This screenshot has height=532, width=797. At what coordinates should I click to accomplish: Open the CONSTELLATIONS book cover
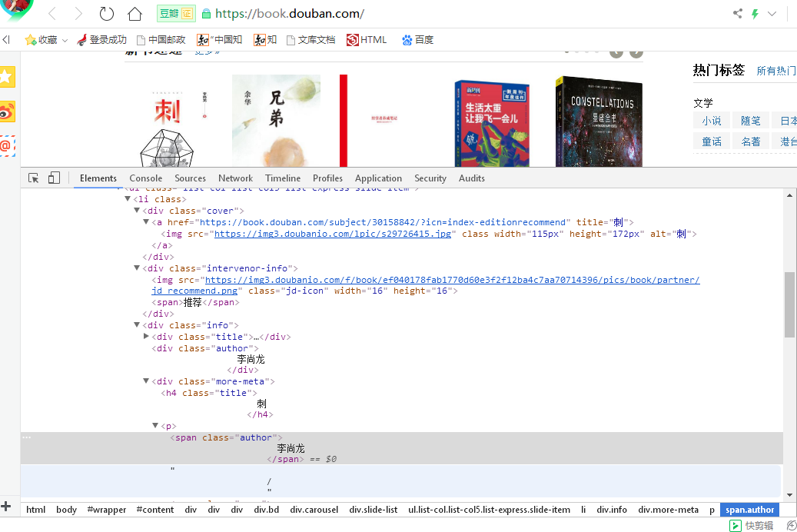599,121
